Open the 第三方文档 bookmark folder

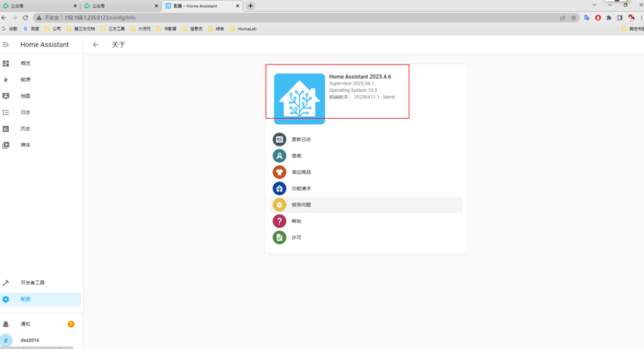tap(81, 29)
